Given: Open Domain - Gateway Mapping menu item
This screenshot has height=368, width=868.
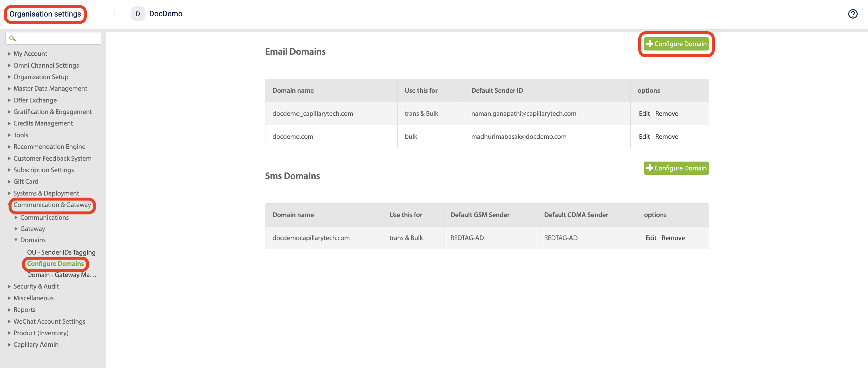Looking at the screenshot, I should point(61,275).
